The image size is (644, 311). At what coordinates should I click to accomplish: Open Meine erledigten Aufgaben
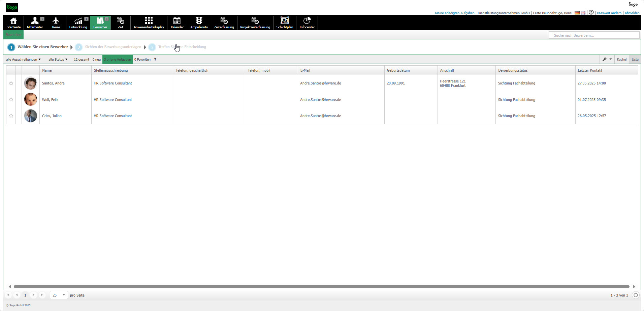click(454, 13)
